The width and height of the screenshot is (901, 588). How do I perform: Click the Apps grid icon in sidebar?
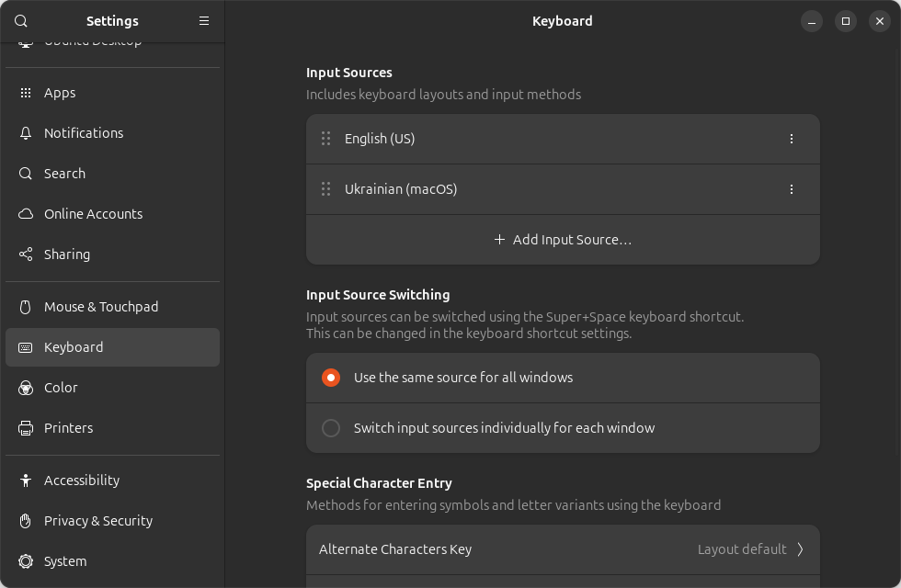pyautogui.click(x=26, y=93)
